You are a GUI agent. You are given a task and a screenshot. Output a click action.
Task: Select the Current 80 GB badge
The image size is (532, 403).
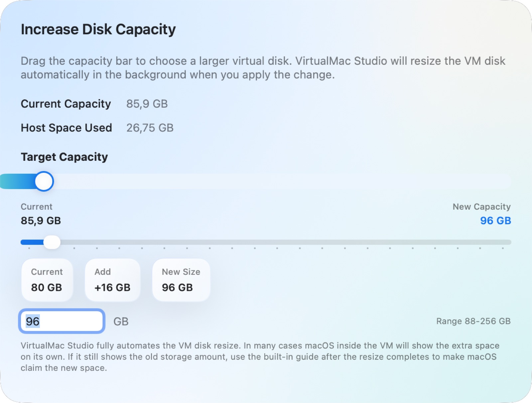coord(47,280)
